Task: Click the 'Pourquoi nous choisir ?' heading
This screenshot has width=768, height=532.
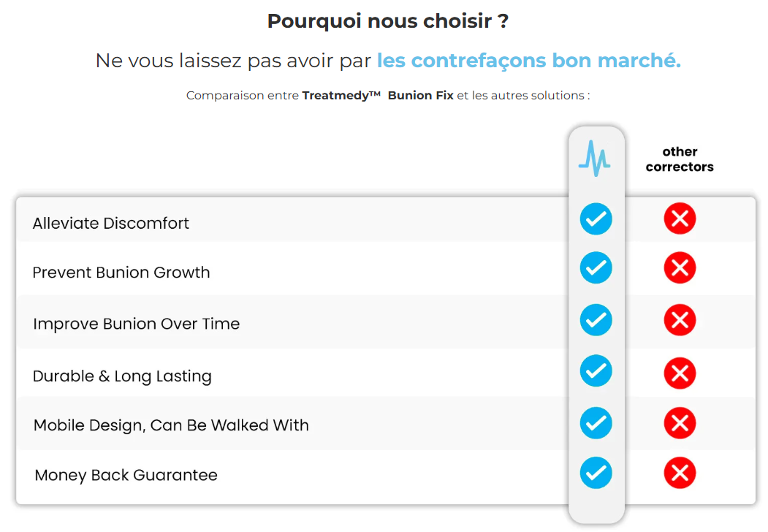Action: pos(388,21)
